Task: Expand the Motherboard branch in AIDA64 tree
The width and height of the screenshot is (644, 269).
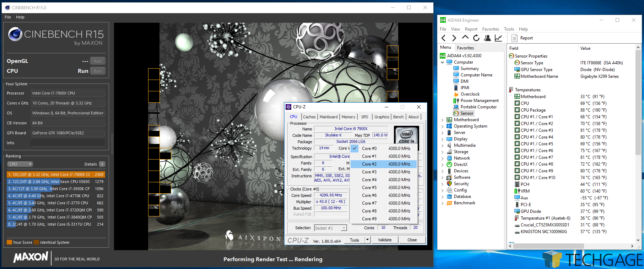Action: point(442,120)
